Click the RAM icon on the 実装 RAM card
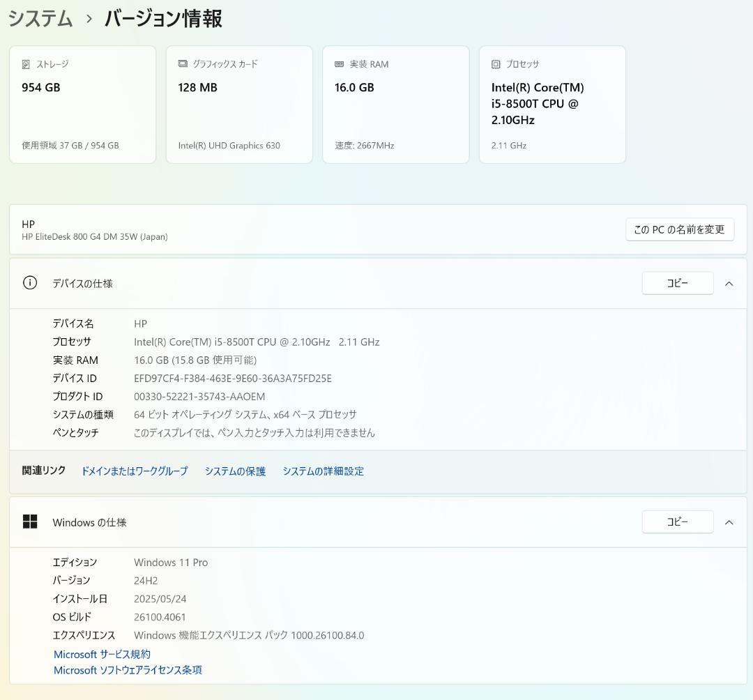The width and height of the screenshot is (753, 700). [x=340, y=63]
